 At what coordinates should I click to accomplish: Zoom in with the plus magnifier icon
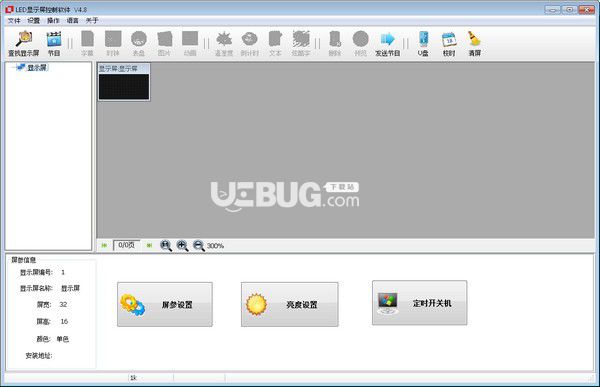[182, 245]
